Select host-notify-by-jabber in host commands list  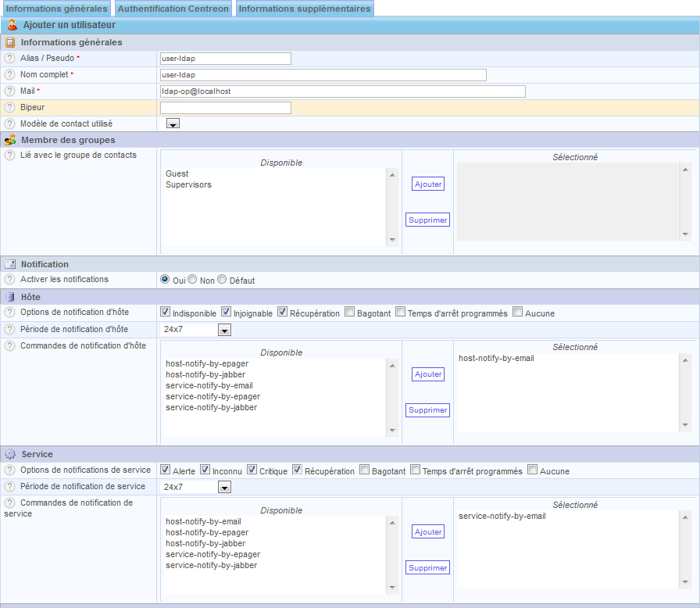pyautogui.click(x=205, y=374)
